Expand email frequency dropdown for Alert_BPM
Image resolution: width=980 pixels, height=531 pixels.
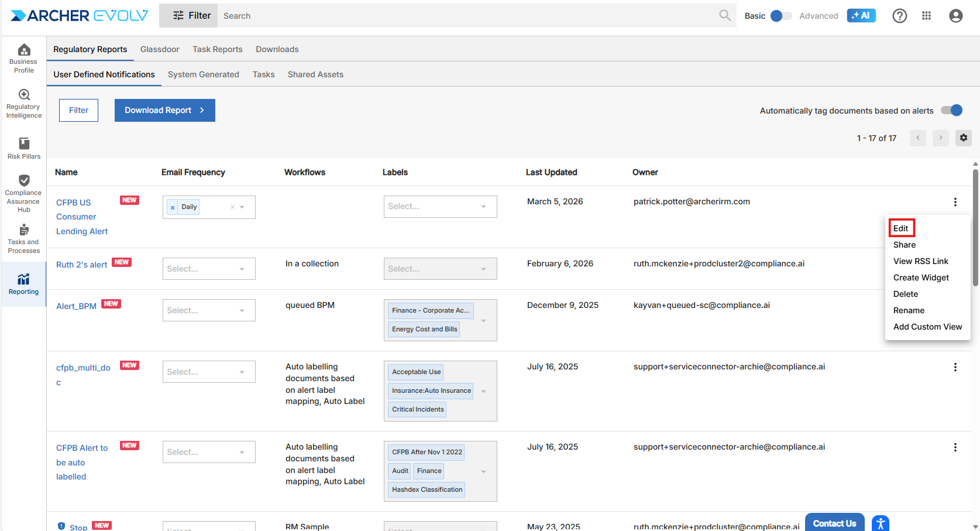242,311
